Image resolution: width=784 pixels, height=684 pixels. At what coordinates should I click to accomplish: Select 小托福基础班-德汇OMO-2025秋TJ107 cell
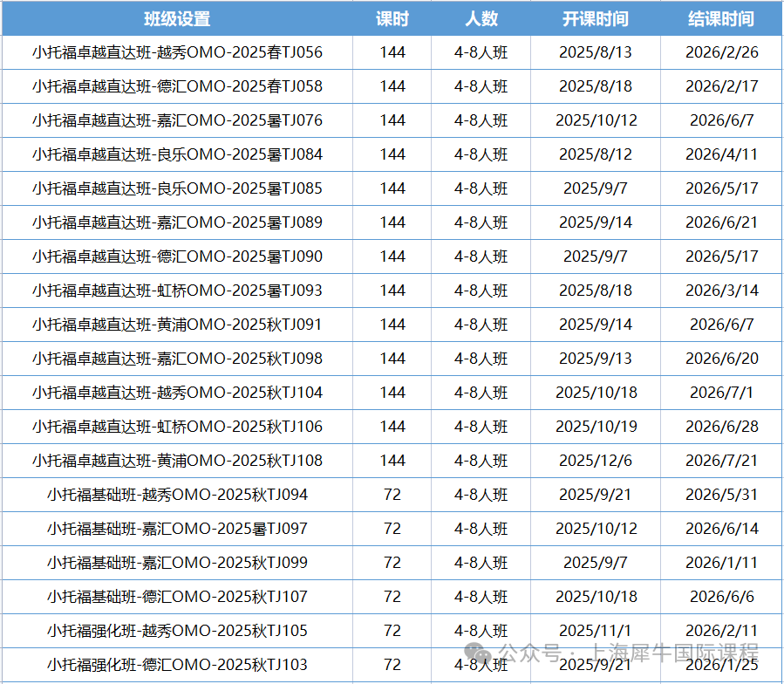point(177,597)
